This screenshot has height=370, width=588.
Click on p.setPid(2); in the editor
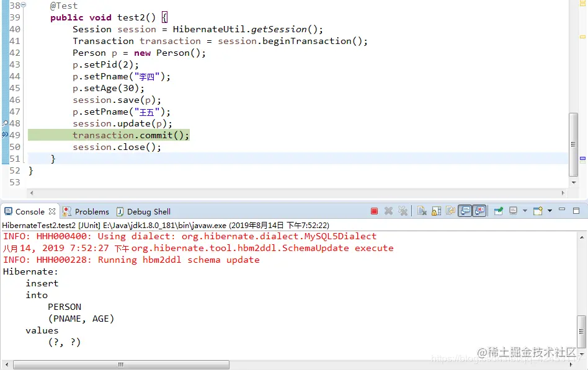tap(105, 64)
